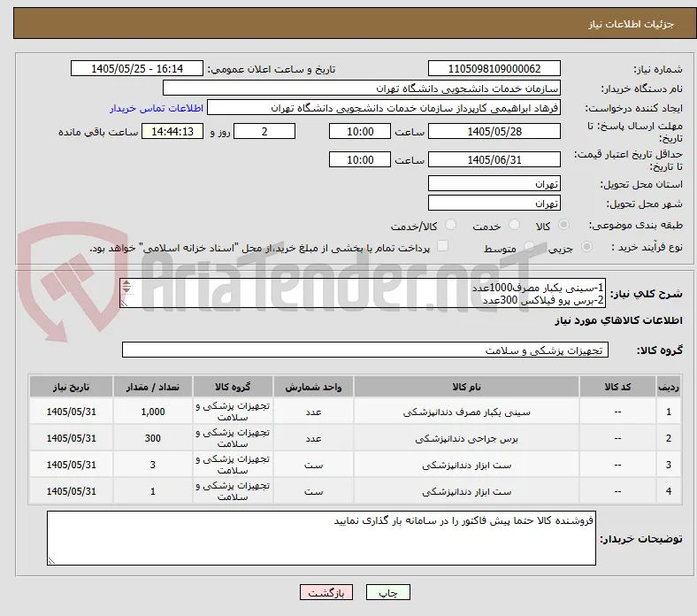Select the کالا radio button
Viewport: 697px width, 616px height.
563,225
